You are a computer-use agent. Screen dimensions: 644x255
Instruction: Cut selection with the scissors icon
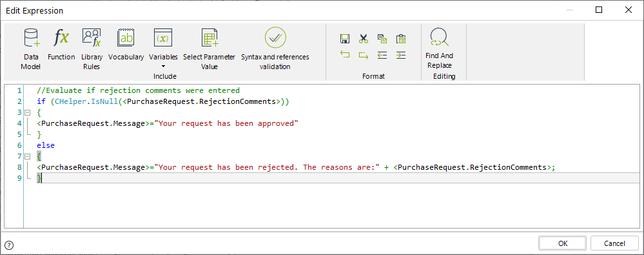coord(364,39)
